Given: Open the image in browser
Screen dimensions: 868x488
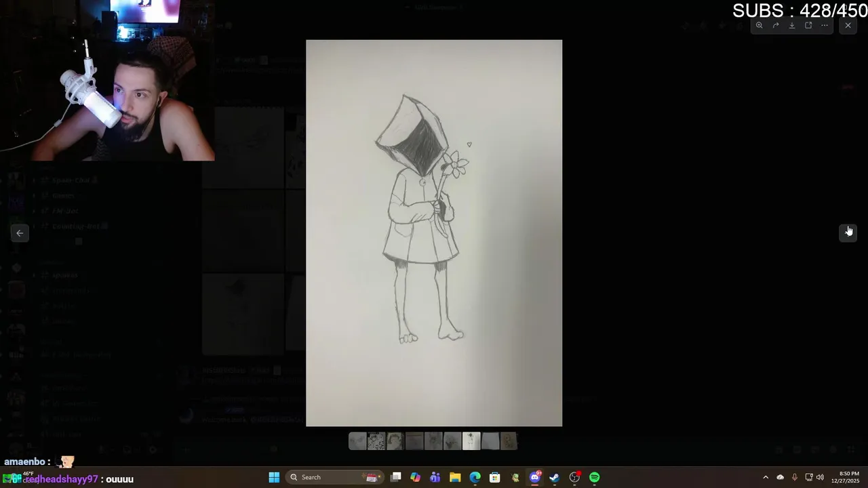Looking at the screenshot, I should (808, 26).
